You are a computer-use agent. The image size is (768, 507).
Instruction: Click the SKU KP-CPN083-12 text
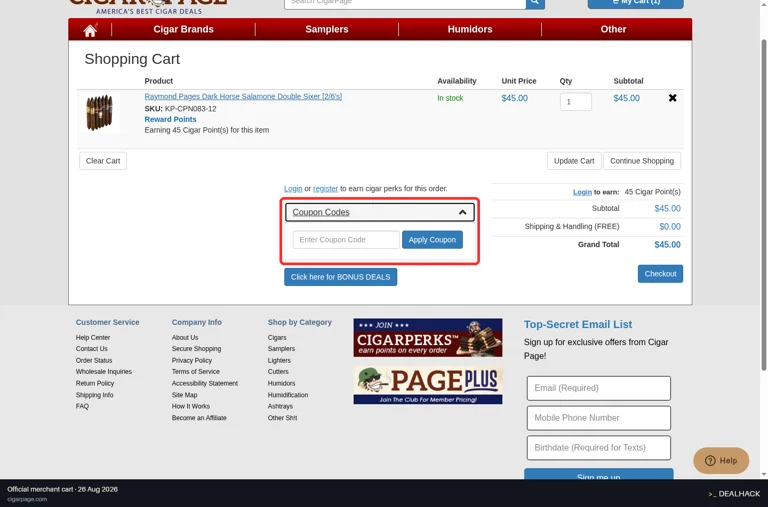click(x=180, y=109)
